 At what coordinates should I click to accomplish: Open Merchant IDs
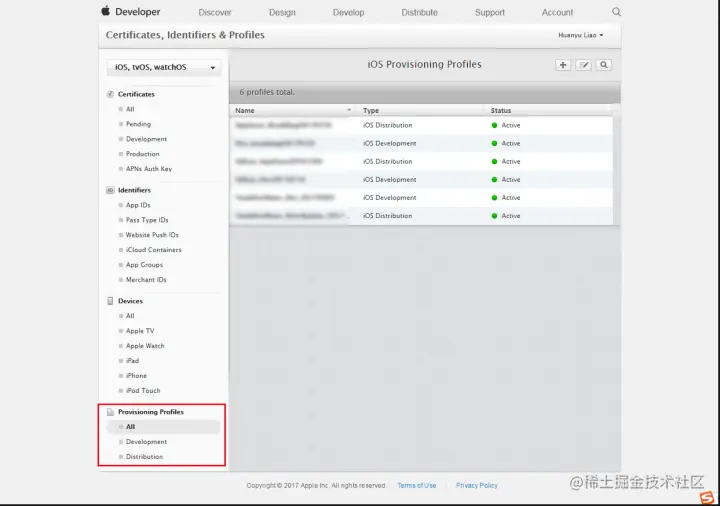click(146, 280)
